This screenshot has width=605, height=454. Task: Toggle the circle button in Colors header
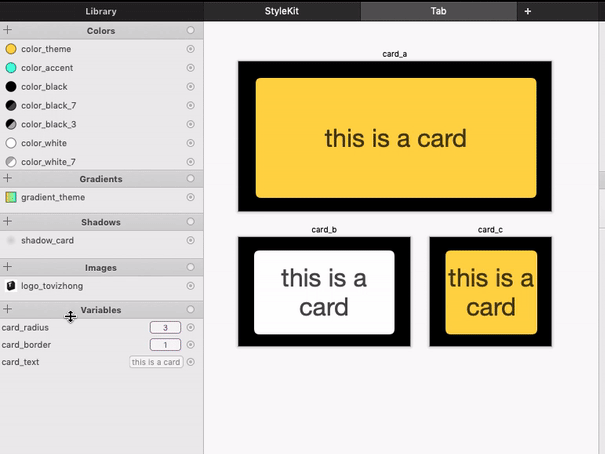(190, 31)
